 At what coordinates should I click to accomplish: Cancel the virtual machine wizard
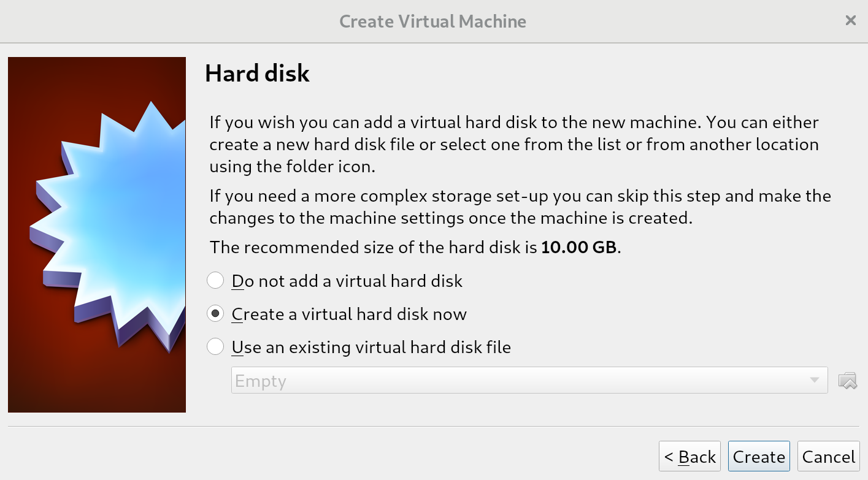coord(828,457)
